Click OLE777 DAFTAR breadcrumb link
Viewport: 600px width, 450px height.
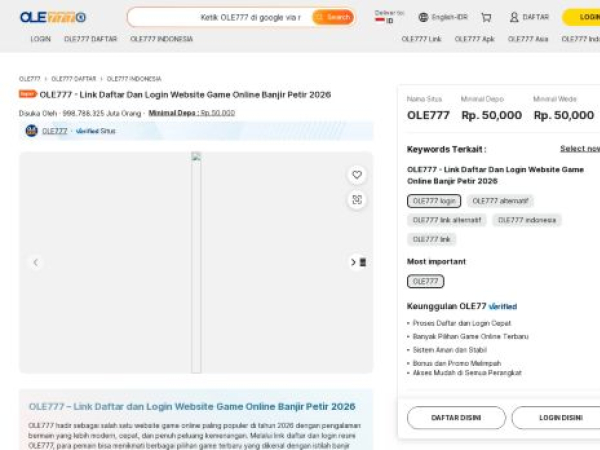tap(74, 79)
